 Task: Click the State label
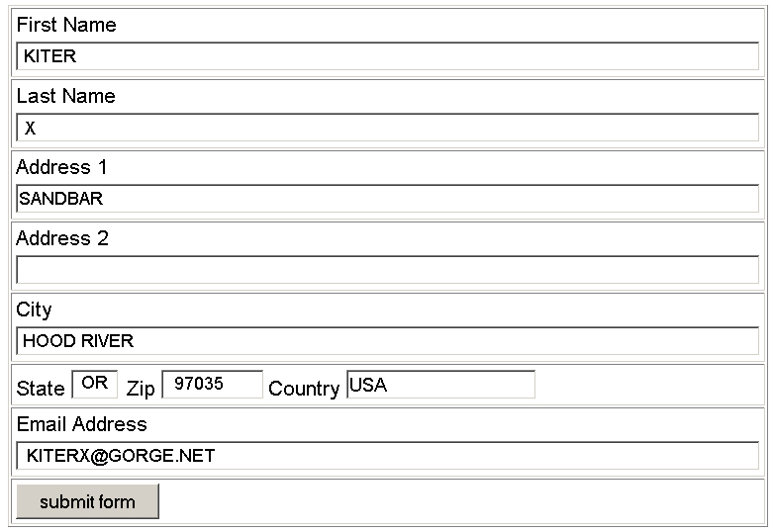point(41,389)
